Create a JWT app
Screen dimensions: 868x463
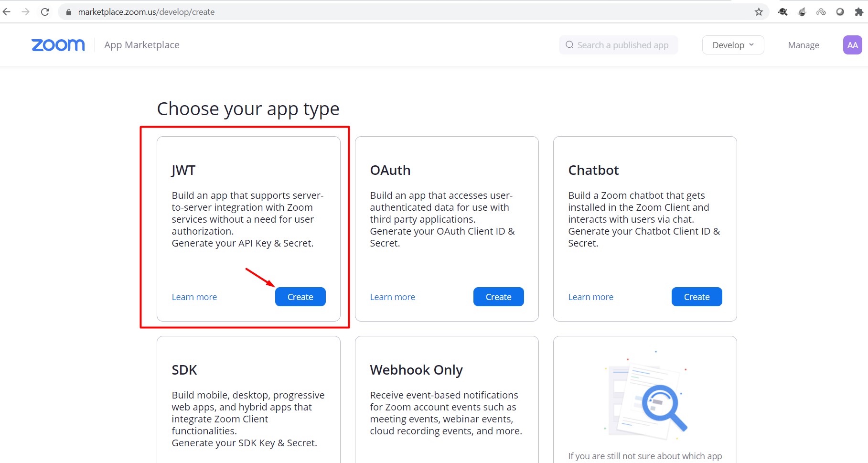coord(300,297)
